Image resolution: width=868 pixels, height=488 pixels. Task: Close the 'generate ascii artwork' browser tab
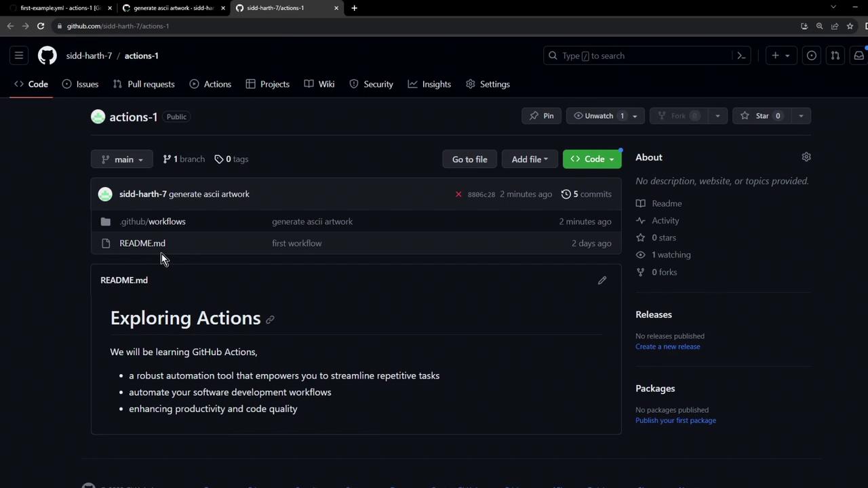pyautogui.click(x=223, y=8)
